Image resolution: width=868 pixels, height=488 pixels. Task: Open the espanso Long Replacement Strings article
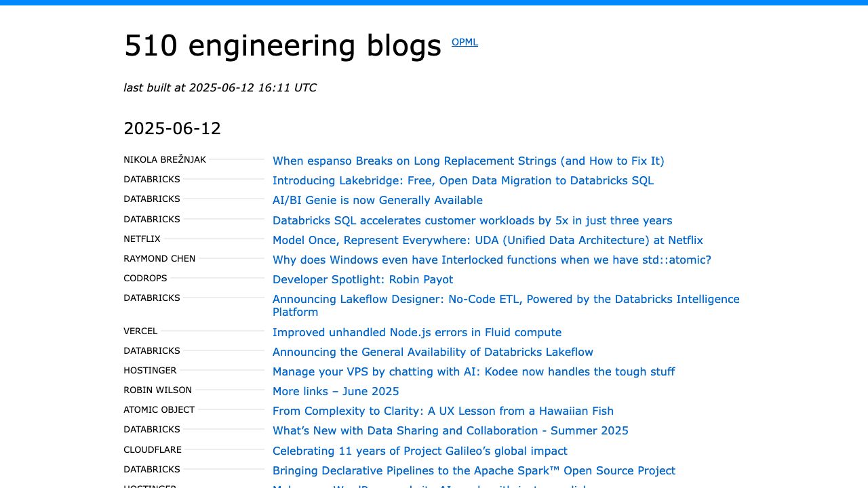pyautogui.click(x=468, y=161)
